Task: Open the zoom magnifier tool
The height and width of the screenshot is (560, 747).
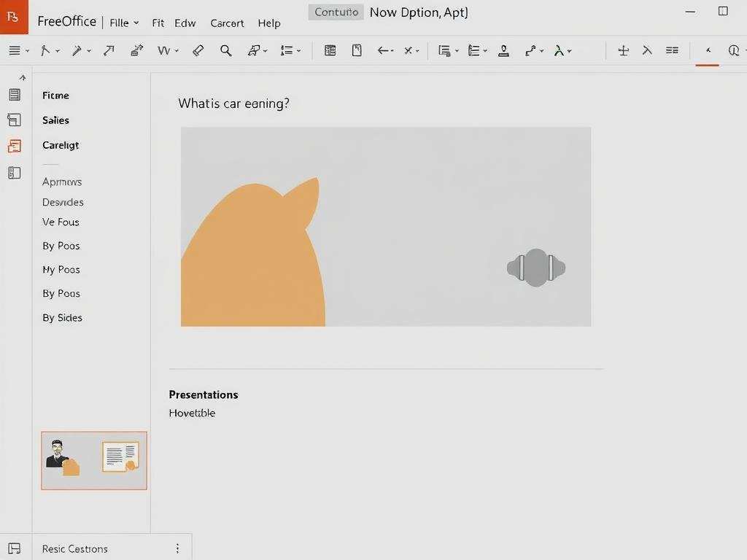Action: (x=226, y=50)
